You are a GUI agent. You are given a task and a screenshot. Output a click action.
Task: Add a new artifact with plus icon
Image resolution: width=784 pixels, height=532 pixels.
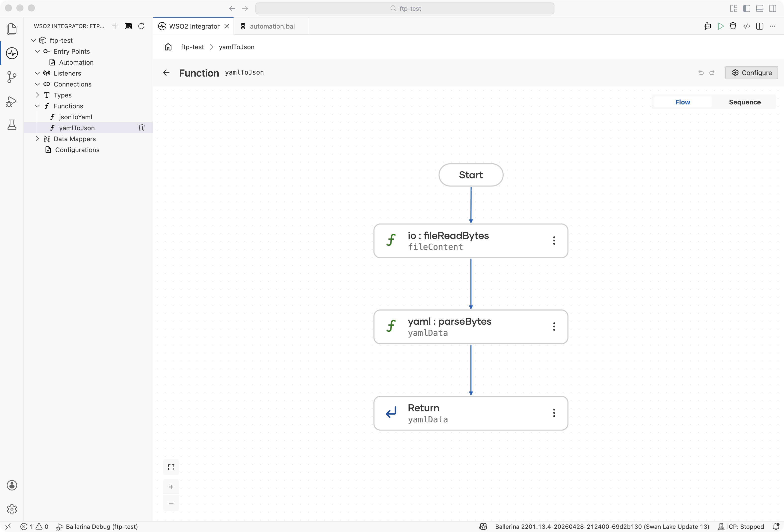pyautogui.click(x=115, y=26)
